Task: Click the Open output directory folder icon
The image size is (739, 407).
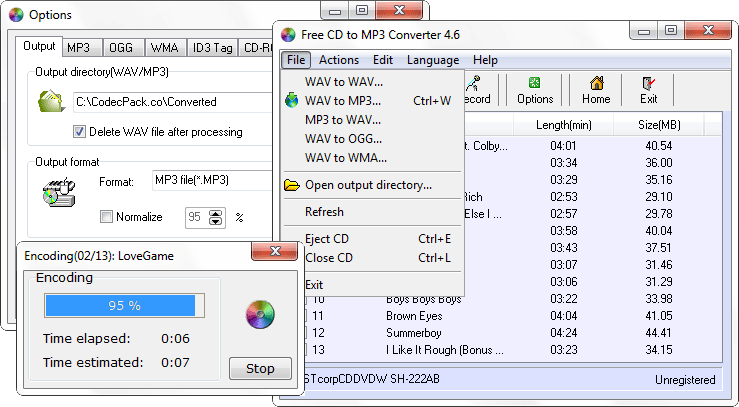Action: (x=292, y=185)
